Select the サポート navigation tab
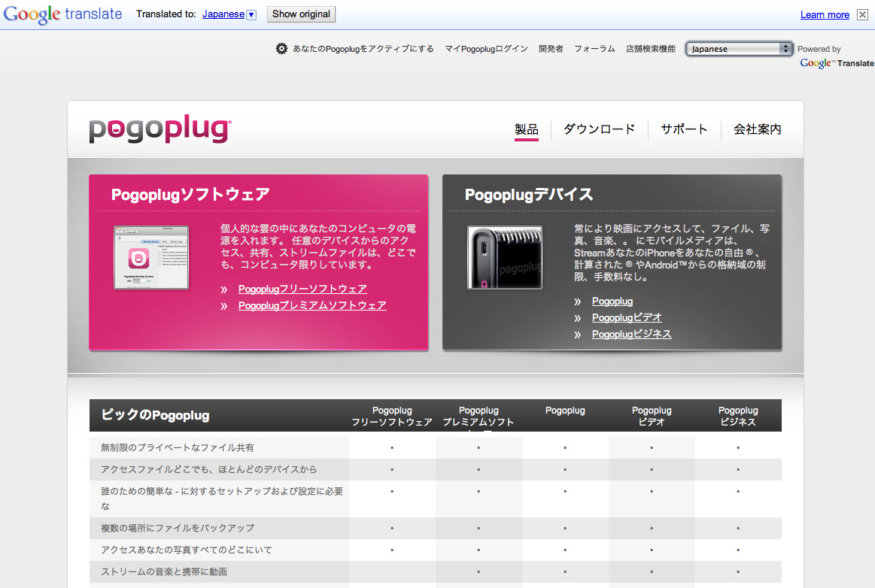Image resolution: width=875 pixels, height=588 pixels. coord(684,129)
